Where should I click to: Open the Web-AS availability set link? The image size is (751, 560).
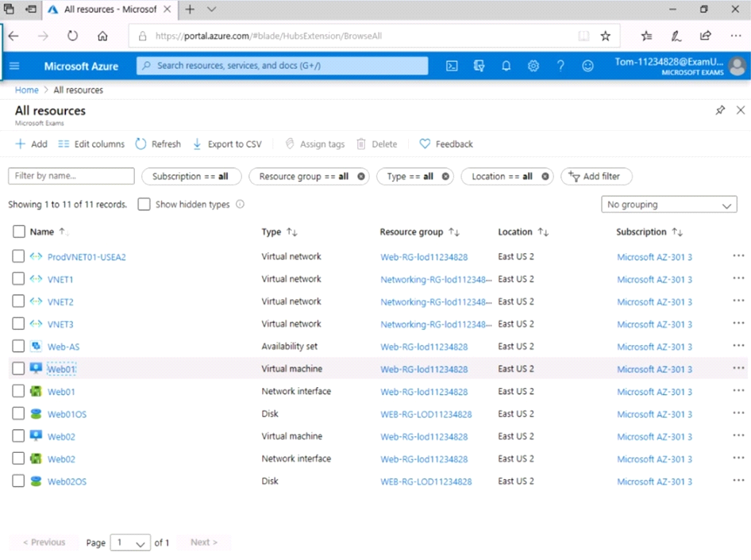64,347
